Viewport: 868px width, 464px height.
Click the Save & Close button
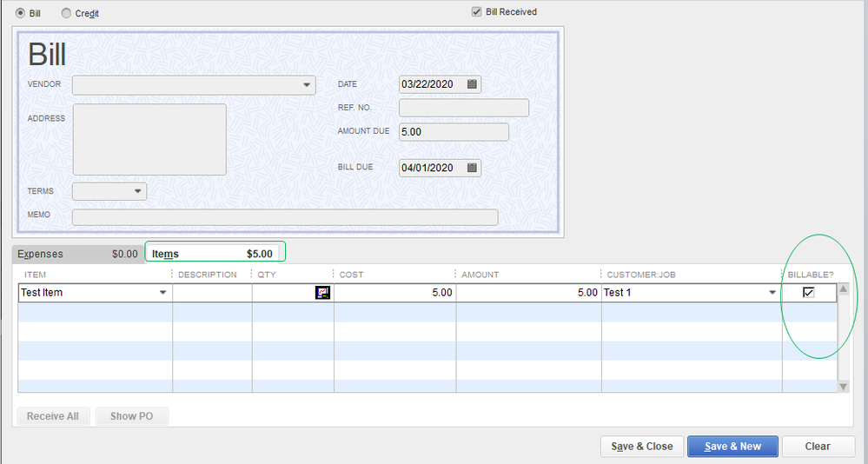coord(642,447)
